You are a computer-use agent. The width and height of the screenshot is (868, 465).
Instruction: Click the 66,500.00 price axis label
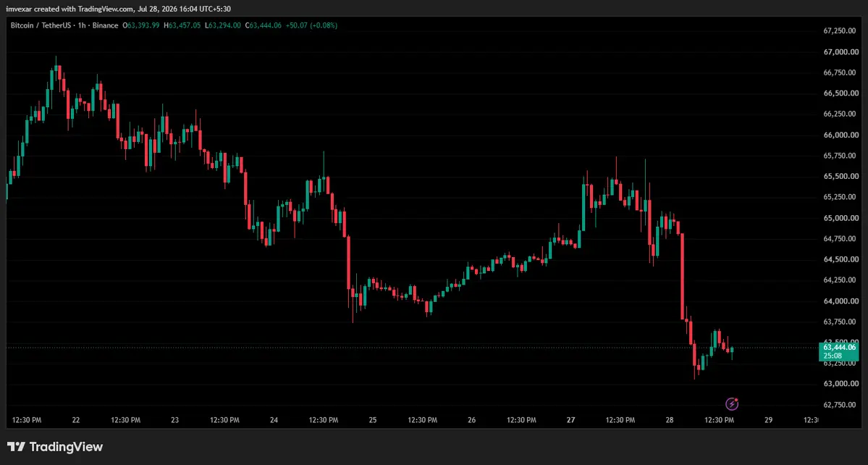tap(840, 93)
